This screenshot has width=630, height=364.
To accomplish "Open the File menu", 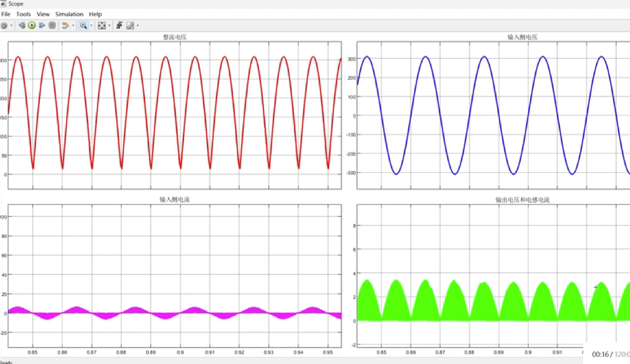I will tap(6, 14).
